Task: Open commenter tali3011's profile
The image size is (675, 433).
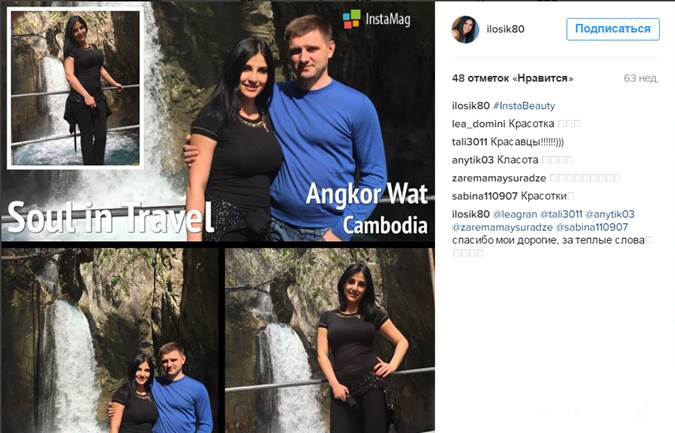Action: (469, 142)
